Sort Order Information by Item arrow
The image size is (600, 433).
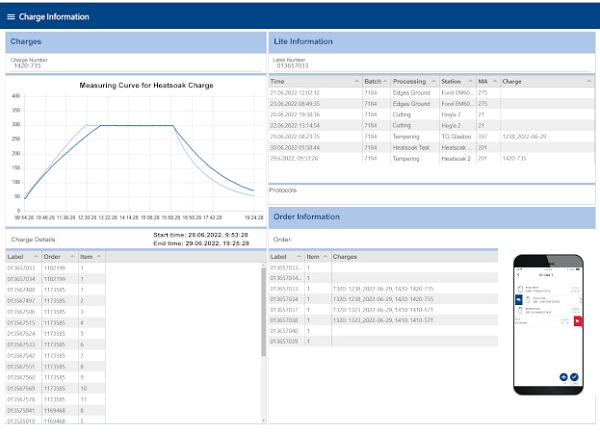click(x=325, y=257)
